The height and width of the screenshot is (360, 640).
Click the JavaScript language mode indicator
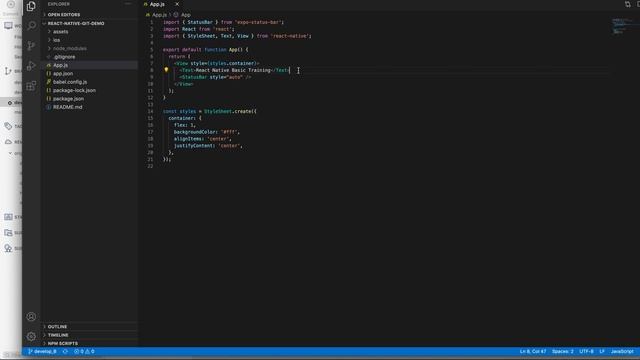click(622, 351)
